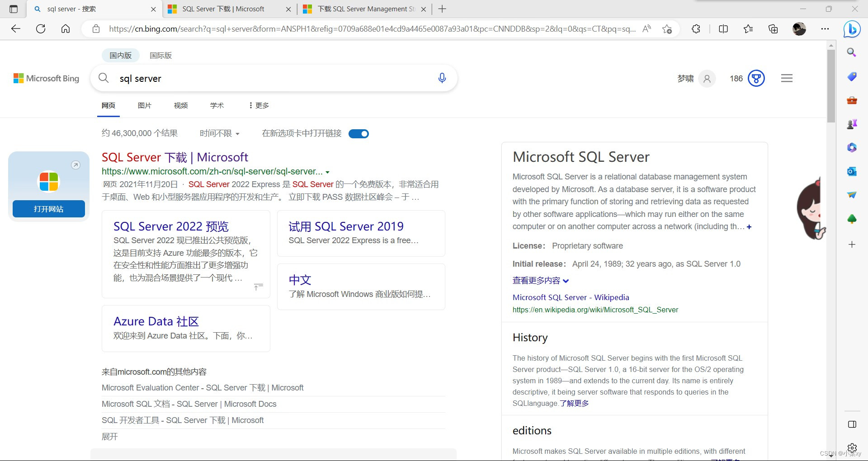868x461 pixels.
Task: Open browser settings and more menu
Action: 825,29
